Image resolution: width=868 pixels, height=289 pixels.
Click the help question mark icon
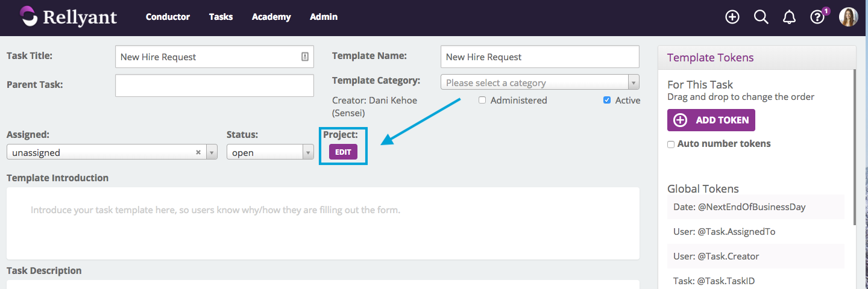(x=817, y=17)
